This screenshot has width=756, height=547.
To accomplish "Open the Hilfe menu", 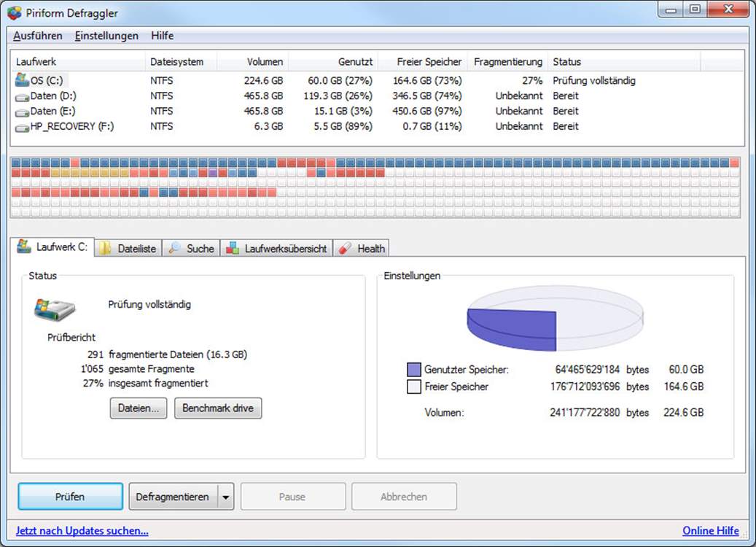I will [162, 36].
